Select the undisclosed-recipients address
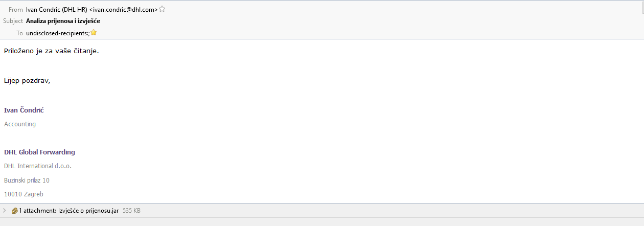The width and height of the screenshot is (644, 226). coord(58,33)
